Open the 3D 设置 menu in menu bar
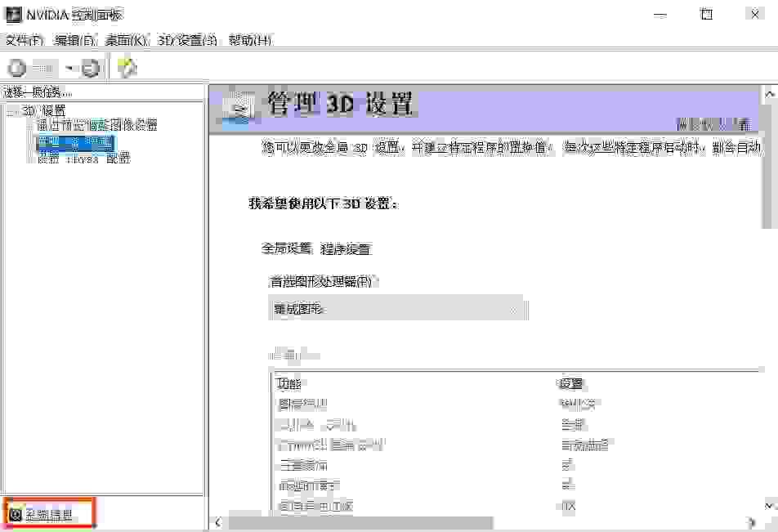This screenshot has height=532, width=778. tap(188, 40)
